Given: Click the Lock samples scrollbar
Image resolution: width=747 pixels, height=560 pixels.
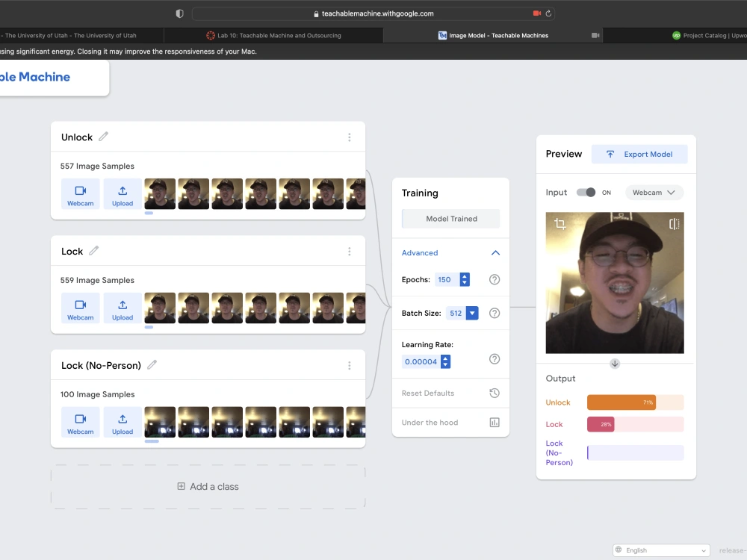Looking at the screenshot, I should pos(149,327).
